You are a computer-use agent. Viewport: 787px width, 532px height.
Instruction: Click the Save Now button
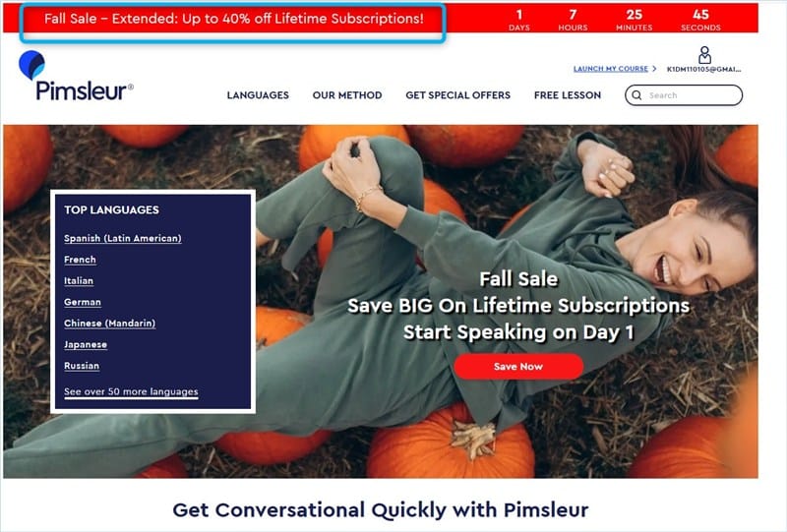point(518,367)
